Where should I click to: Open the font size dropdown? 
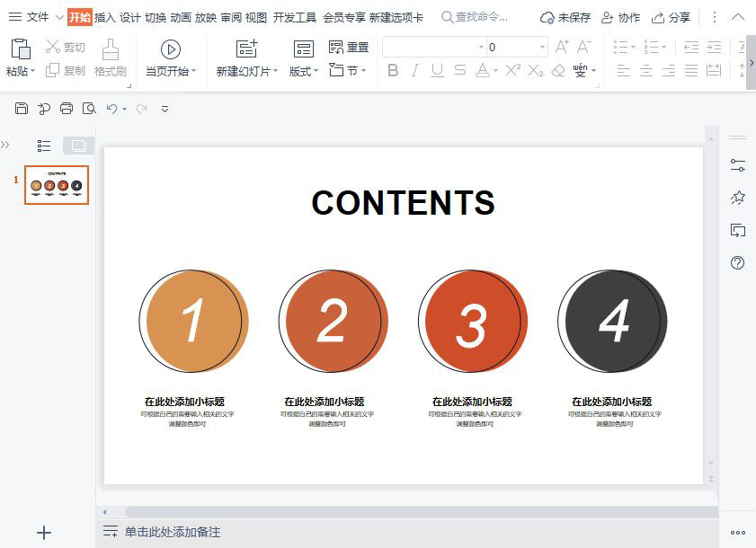542,47
